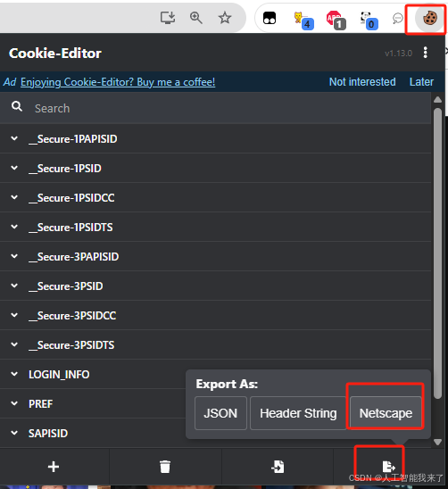Expand the __Secure-1PAPISID cookie

[x=215, y=138]
